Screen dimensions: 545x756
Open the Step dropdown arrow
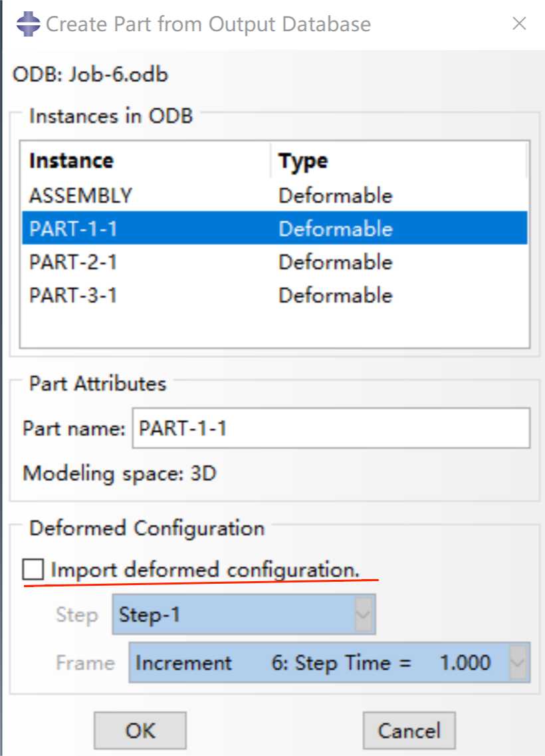(364, 614)
